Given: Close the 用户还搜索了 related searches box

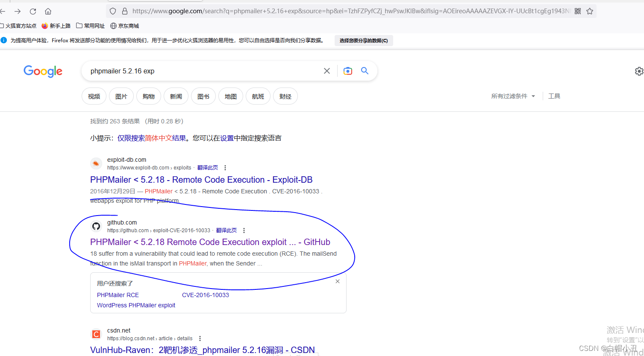Looking at the screenshot, I should point(338,281).
